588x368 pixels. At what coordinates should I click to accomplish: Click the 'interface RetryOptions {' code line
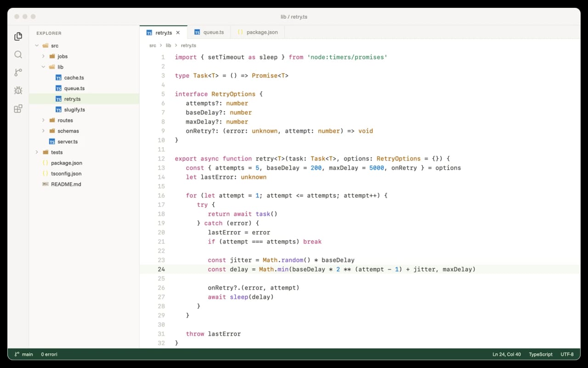[219, 94]
